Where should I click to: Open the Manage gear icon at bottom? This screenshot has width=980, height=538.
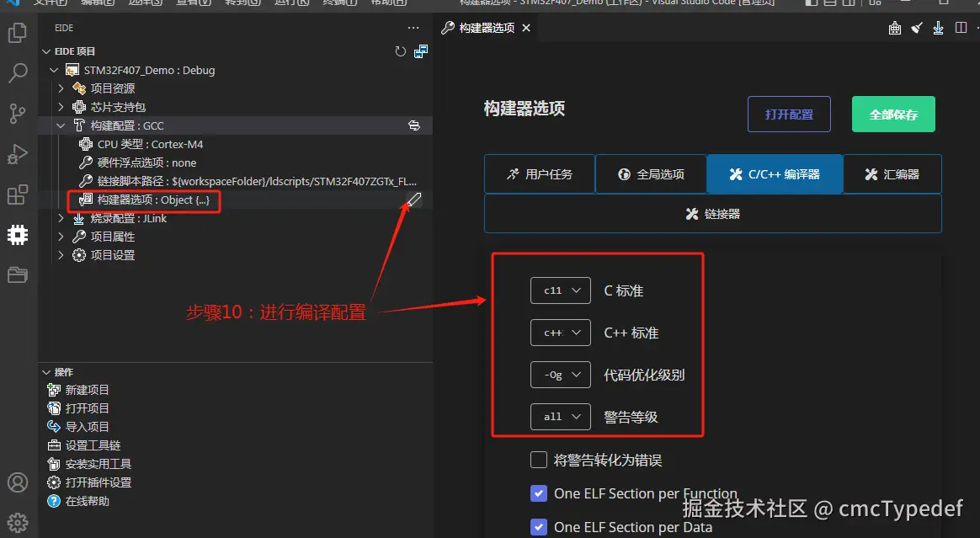pyautogui.click(x=18, y=522)
